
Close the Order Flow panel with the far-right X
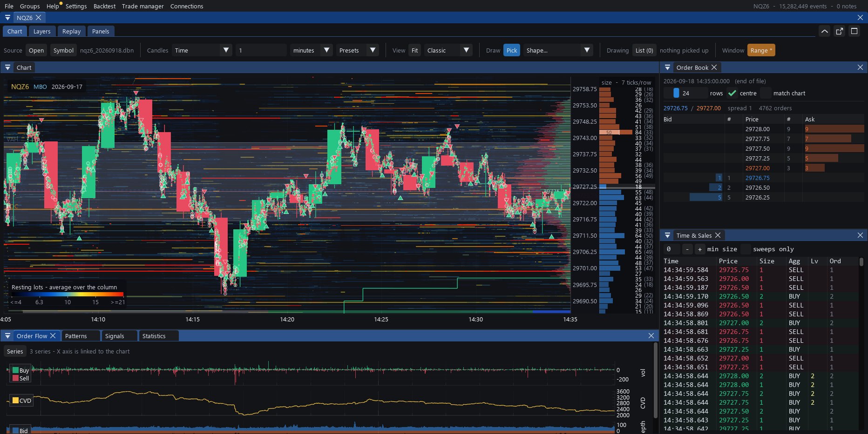pyautogui.click(x=651, y=336)
